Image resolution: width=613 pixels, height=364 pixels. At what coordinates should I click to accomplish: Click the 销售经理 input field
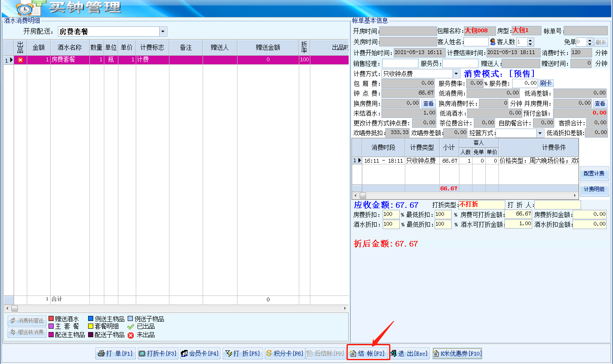pos(400,63)
